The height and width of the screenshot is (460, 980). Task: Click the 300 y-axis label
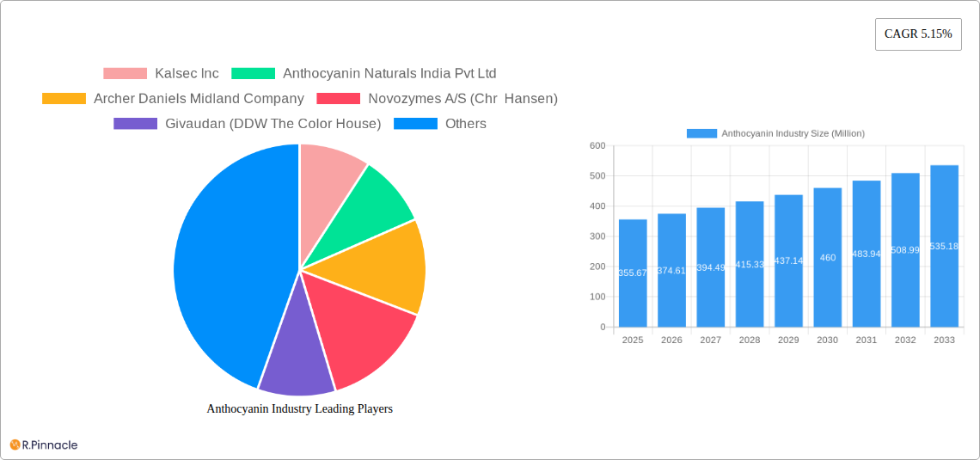[597, 236]
